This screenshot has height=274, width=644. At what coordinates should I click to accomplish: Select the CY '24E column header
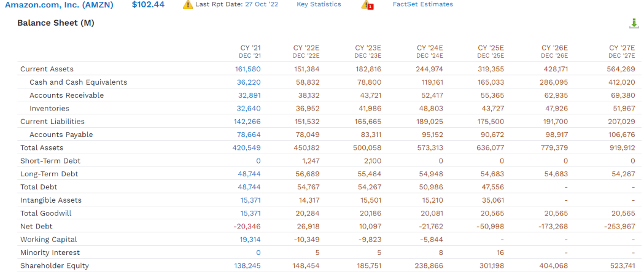point(430,51)
